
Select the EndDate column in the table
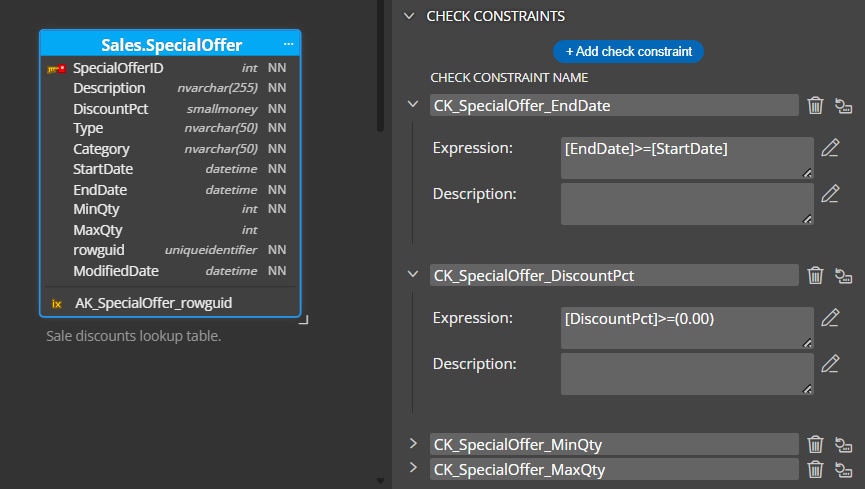(x=170, y=190)
